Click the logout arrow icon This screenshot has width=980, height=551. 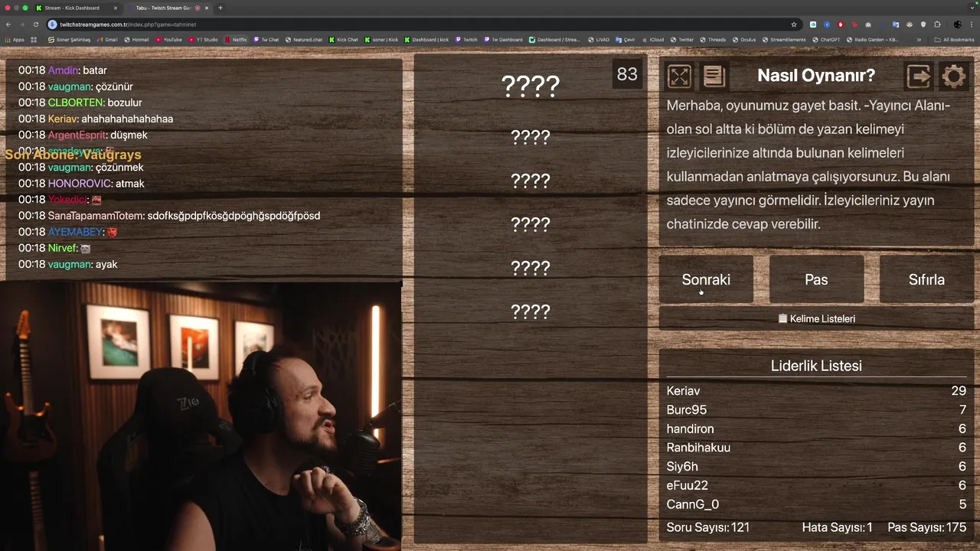(x=919, y=76)
